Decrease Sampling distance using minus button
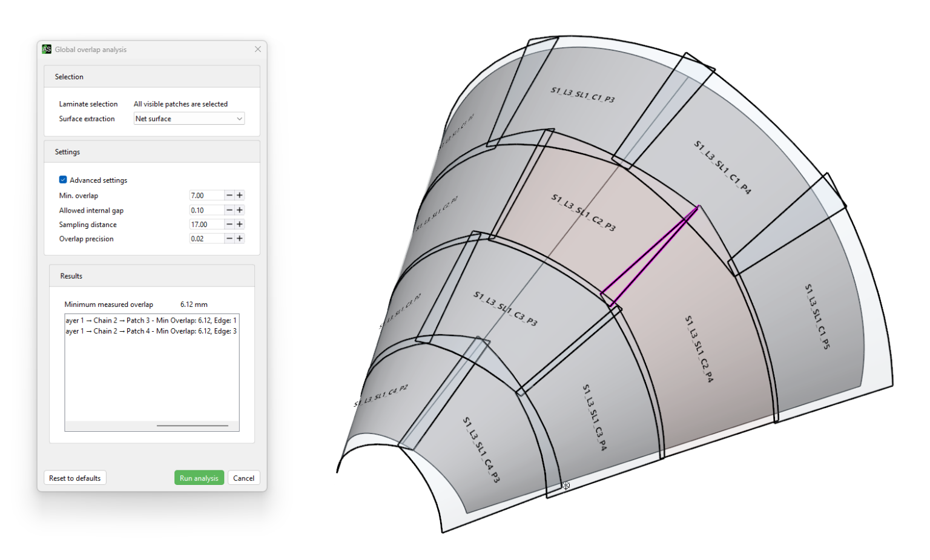The height and width of the screenshot is (560, 930). 229,224
